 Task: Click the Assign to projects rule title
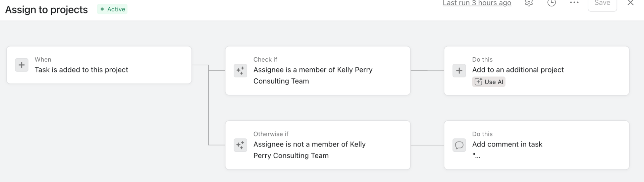pos(47,10)
